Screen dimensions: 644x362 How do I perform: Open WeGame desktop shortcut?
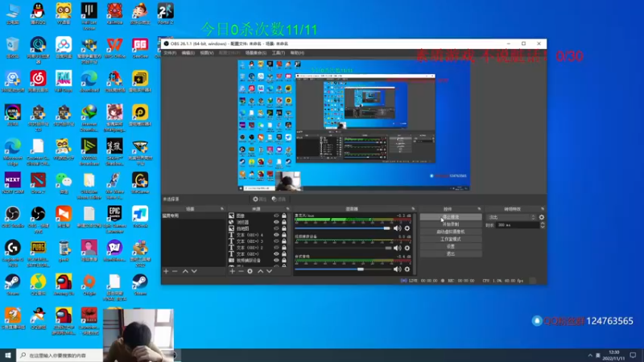coord(140,183)
